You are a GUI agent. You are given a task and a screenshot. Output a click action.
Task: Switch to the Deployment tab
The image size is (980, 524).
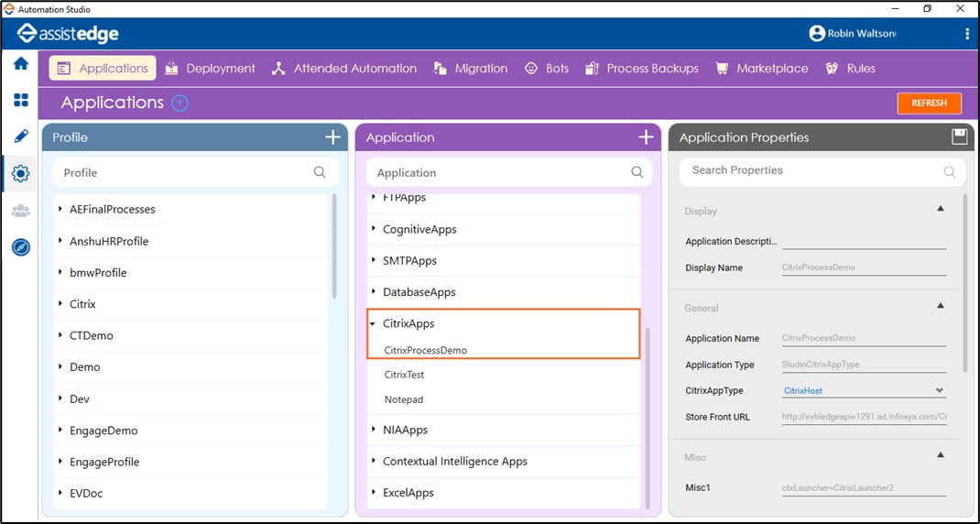211,69
